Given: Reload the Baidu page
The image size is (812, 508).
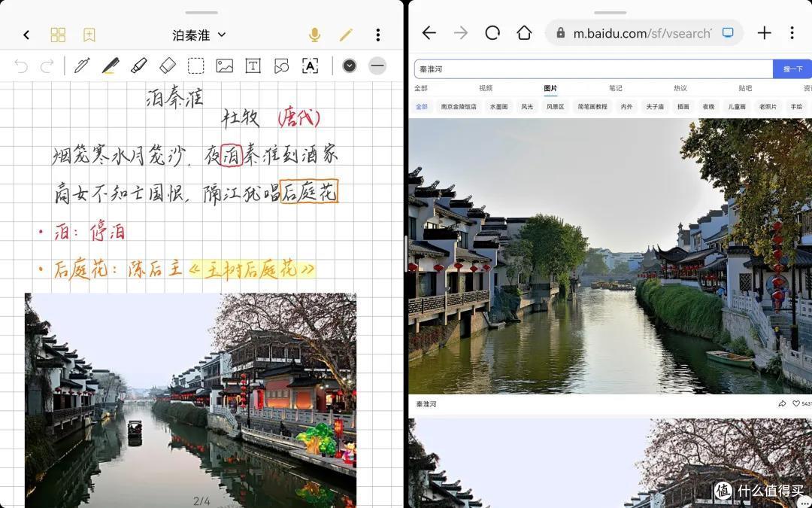Looking at the screenshot, I should click(492, 33).
